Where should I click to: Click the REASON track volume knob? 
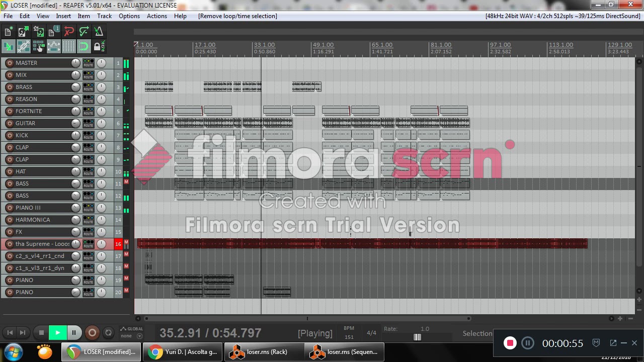[x=75, y=99]
